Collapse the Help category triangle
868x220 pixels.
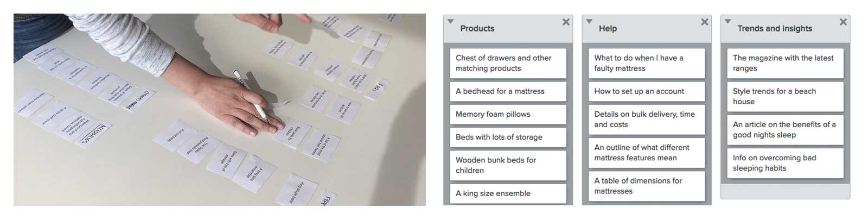click(x=589, y=22)
